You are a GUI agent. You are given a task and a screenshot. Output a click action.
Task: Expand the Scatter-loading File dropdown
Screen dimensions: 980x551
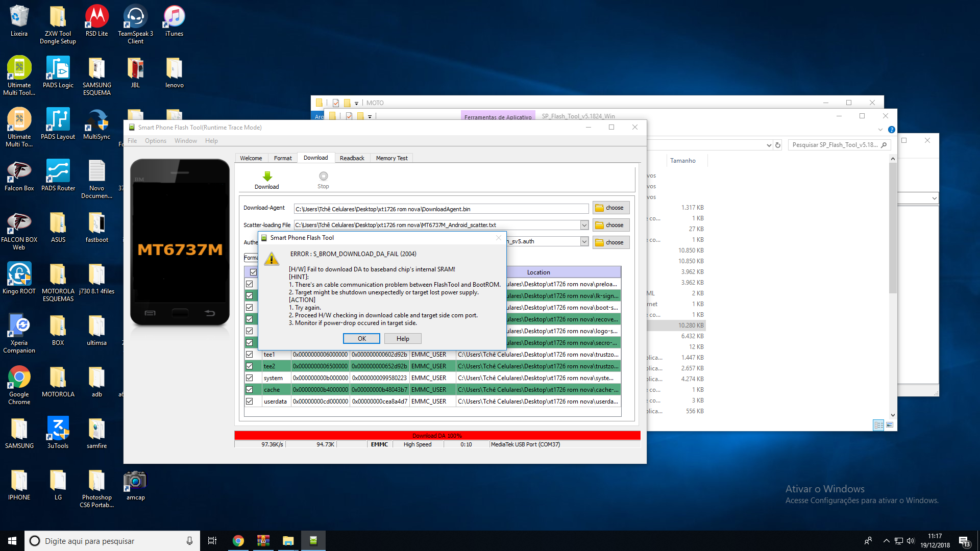point(584,225)
